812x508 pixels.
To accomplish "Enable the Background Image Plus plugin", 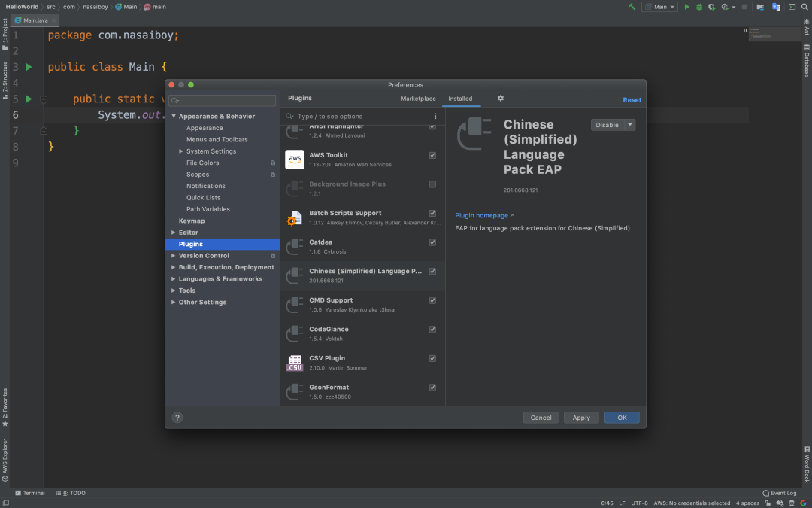I will [x=432, y=184].
